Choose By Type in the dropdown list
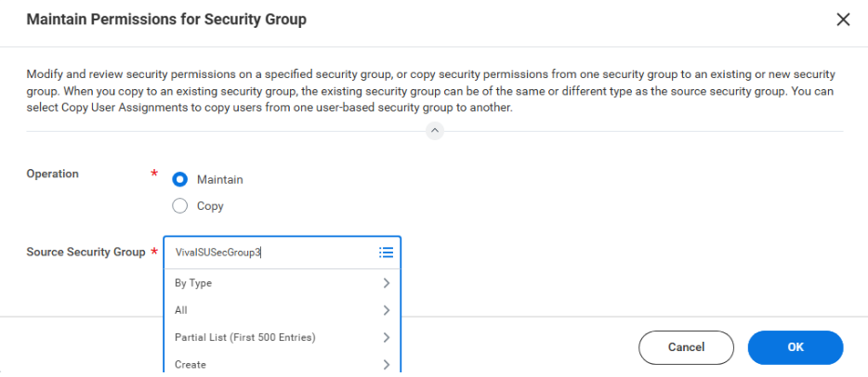 click(283, 283)
